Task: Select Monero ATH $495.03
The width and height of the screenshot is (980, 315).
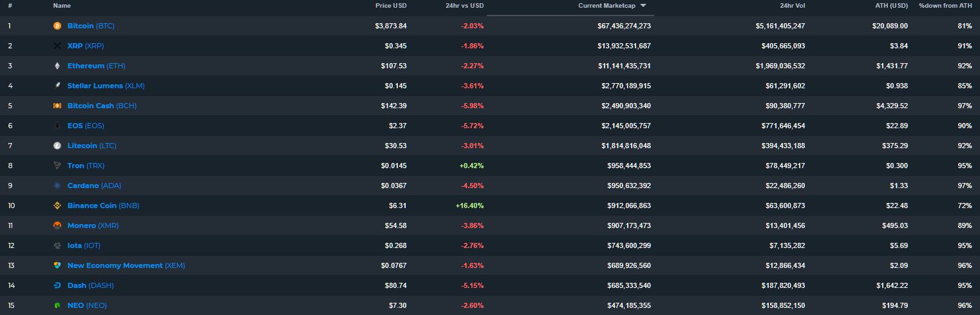Action: [x=894, y=225]
